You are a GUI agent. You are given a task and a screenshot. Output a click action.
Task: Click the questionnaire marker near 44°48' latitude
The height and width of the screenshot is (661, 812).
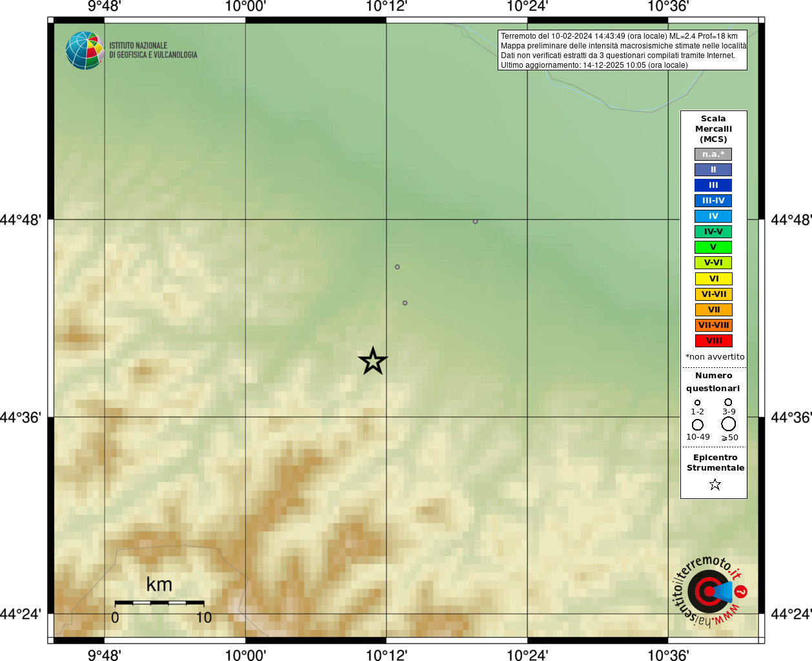click(475, 221)
